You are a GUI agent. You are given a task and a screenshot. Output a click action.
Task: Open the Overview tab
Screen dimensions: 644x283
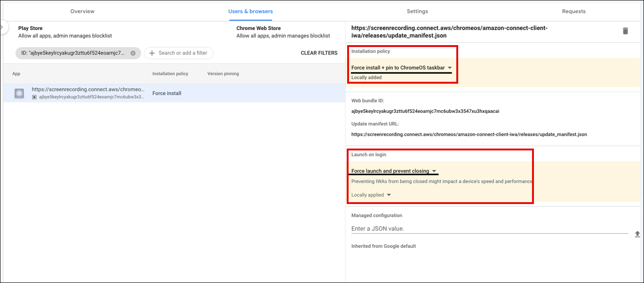[x=82, y=11]
